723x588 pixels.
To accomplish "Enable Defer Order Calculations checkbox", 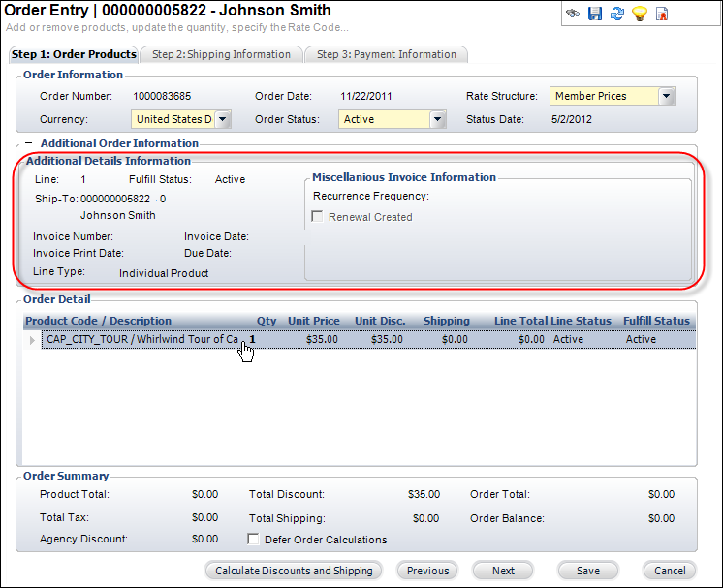I will click(x=255, y=540).
